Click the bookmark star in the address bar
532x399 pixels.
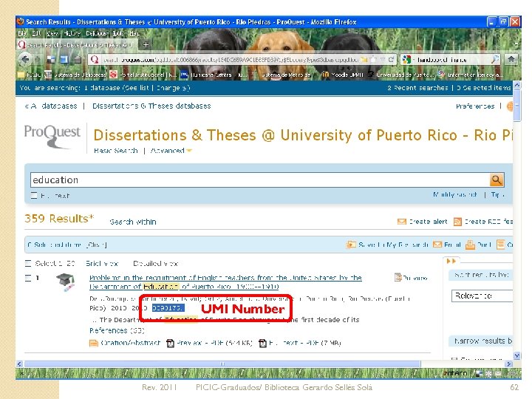click(x=373, y=59)
